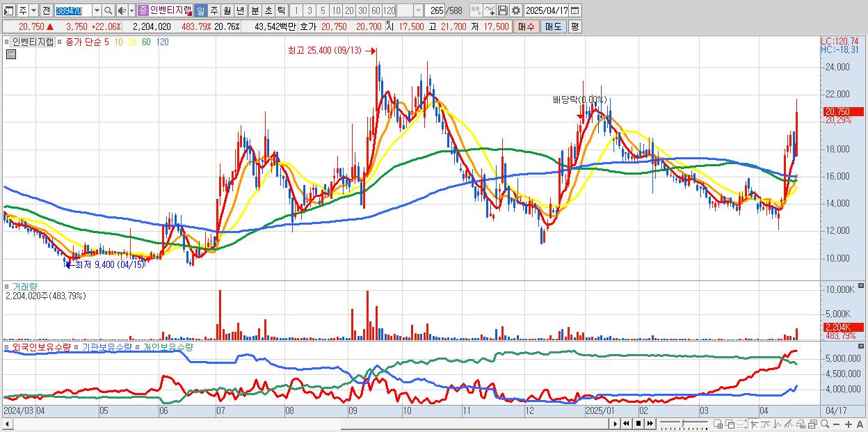Click the panel layout icon at top-left
The width and height of the screenshot is (868, 432).
[9, 10]
